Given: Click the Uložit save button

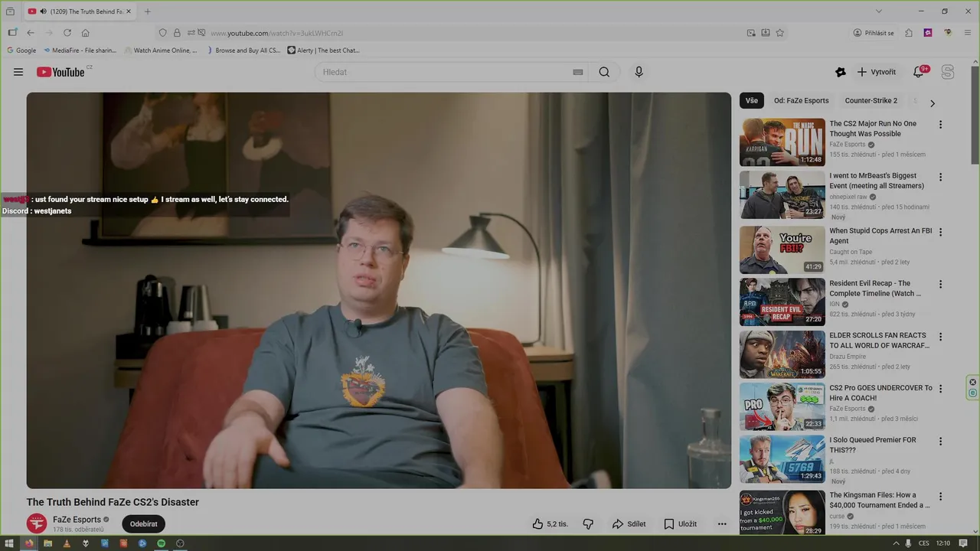Looking at the screenshot, I should 680,524.
